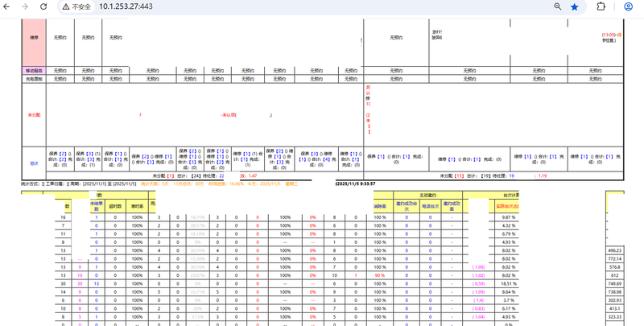The height and width of the screenshot is (326, 644).
Task: Click the 9.87 % percentage cell
Action: [x=509, y=217]
